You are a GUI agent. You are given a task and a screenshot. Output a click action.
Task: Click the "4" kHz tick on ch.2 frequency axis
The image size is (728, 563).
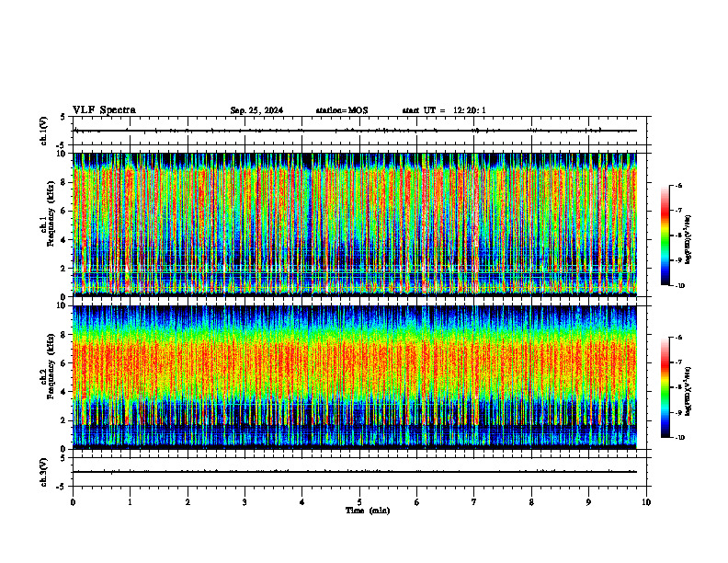tap(63, 392)
